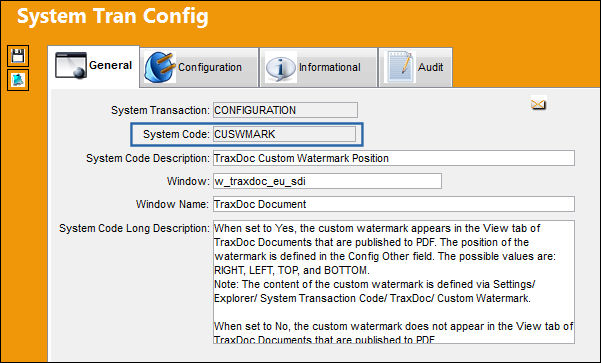Click the System Code Description field
The height and width of the screenshot is (363, 601).
[394, 158]
